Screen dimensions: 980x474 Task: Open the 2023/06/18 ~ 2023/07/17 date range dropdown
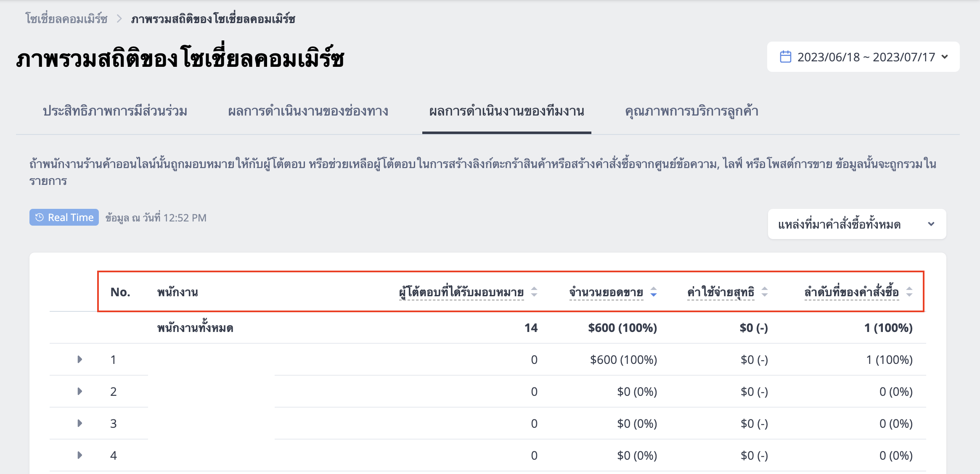coord(863,57)
